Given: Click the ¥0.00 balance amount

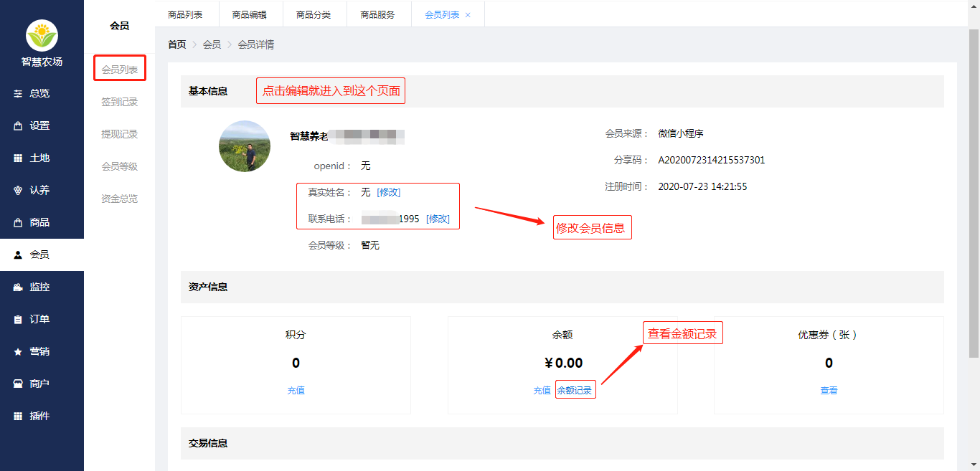Looking at the screenshot, I should pos(563,363).
